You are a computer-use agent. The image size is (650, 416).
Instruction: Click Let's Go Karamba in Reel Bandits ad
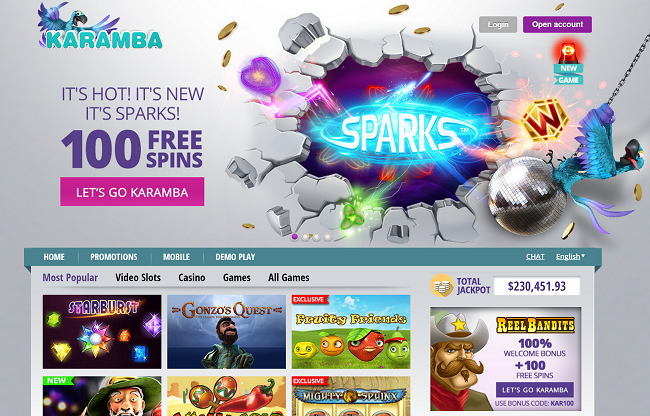click(x=535, y=390)
